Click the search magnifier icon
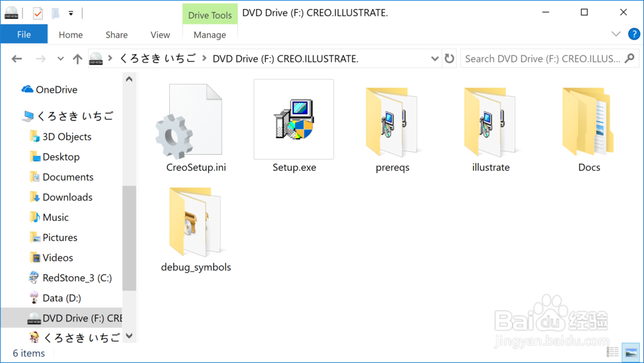The image size is (644, 363). (629, 59)
